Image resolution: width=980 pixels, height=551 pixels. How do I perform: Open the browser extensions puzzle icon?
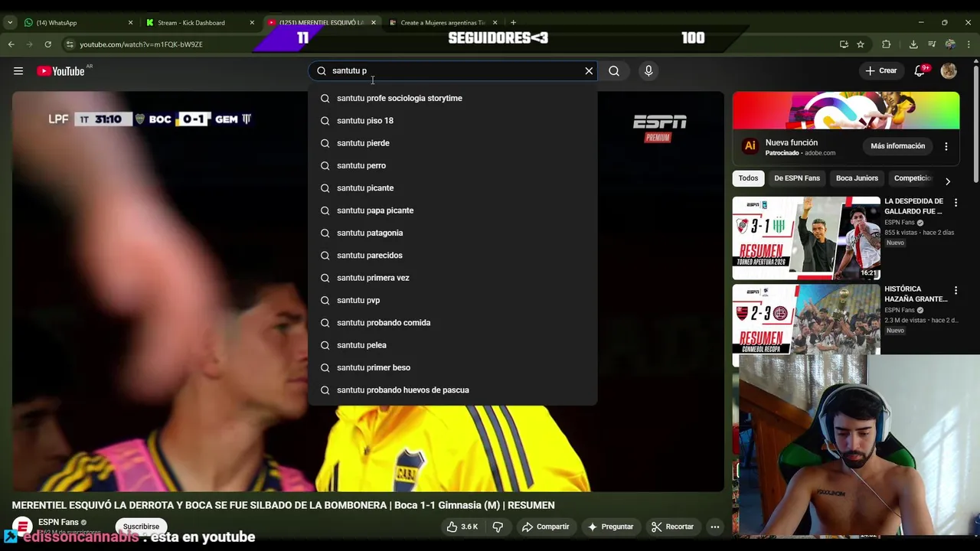point(886,44)
